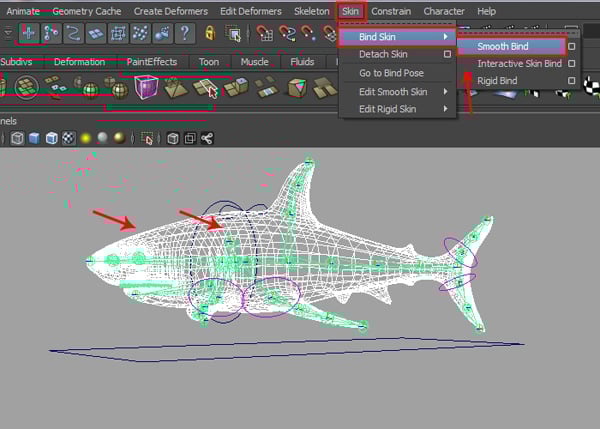Viewport: 600px width, 429px height.
Task: Open the Smooth Bind option box
Action: pyautogui.click(x=571, y=46)
